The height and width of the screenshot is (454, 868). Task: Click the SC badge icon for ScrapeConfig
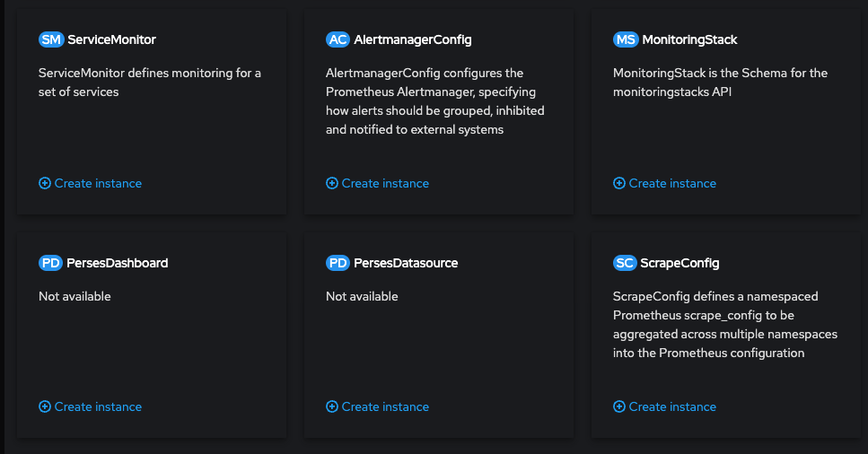(x=625, y=263)
